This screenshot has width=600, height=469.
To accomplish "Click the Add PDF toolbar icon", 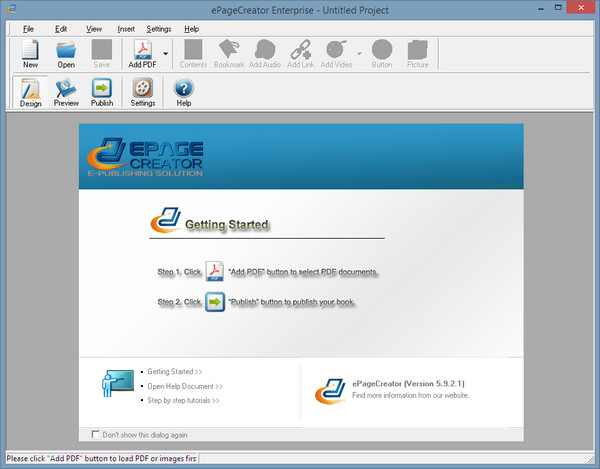I will coord(140,53).
